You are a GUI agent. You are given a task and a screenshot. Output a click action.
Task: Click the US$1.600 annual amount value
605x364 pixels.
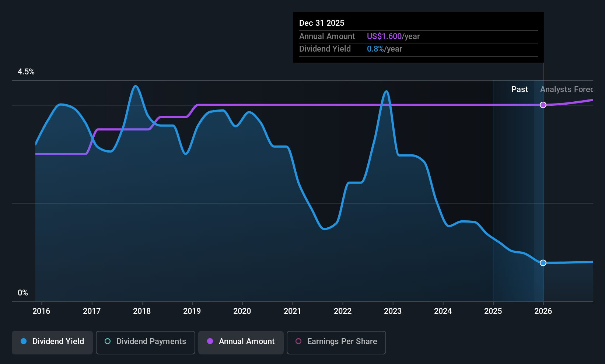pos(384,36)
